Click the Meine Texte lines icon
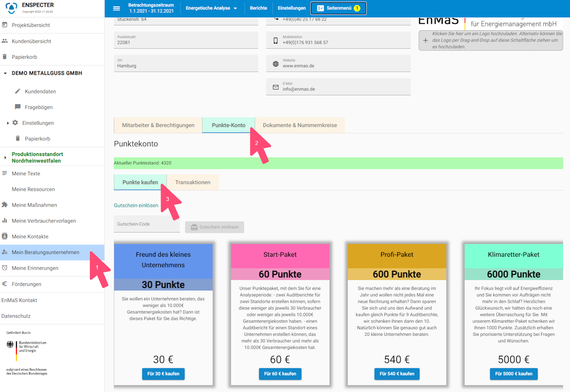This screenshot has width=570, height=392. click(x=5, y=173)
